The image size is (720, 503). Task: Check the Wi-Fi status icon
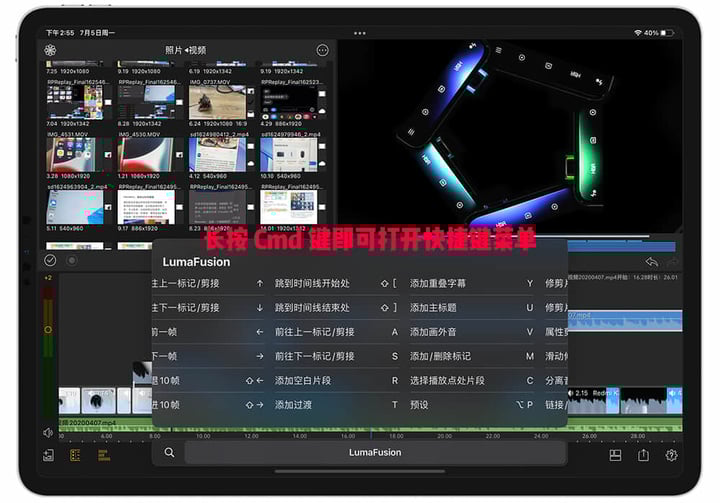pos(638,33)
